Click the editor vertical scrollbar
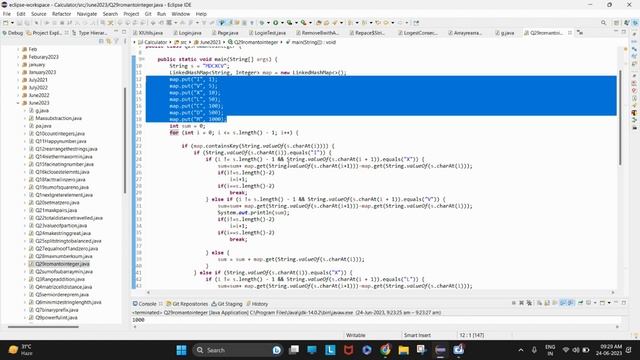This screenshot has width=640, height=360. tap(620, 118)
